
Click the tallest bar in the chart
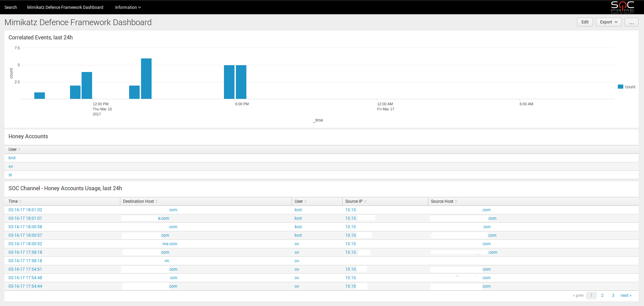146,78
